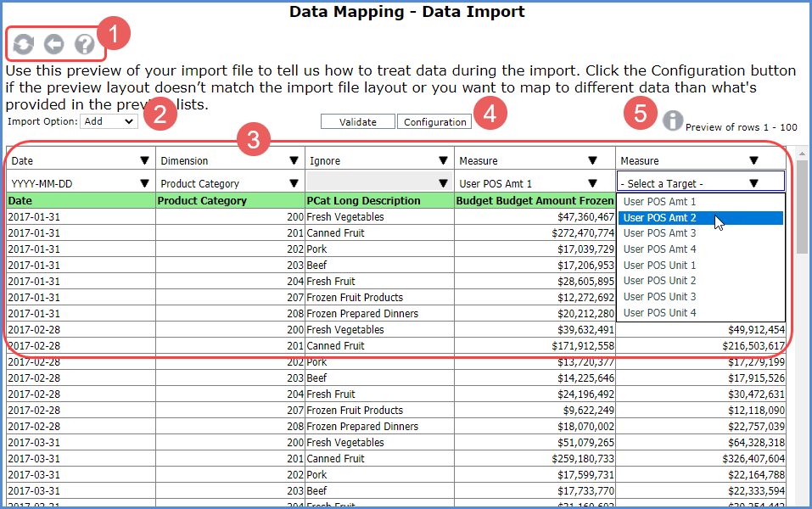Open the User POS Amt 1 target dropdown
812x509 pixels.
(x=535, y=183)
